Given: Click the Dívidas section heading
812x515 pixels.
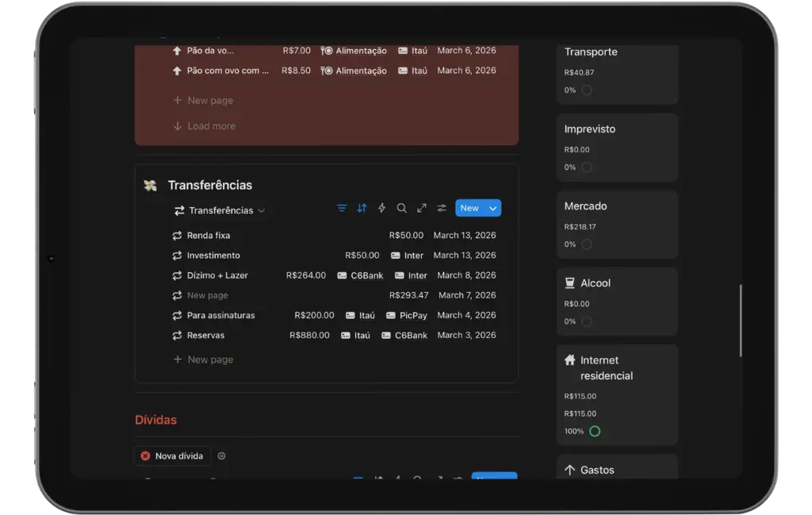Looking at the screenshot, I should (156, 421).
